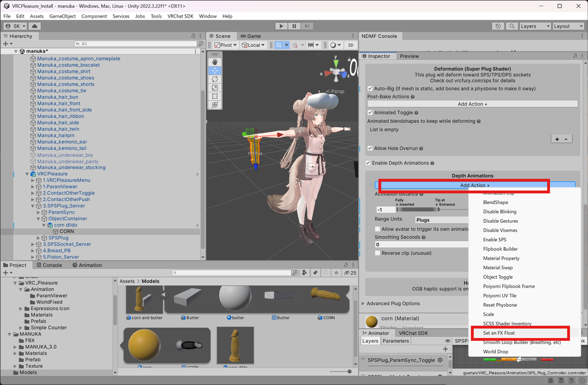Viewport: 588px width, 385px height.
Task: Click the plus button for blendshapes list
Action: coord(557,139)
